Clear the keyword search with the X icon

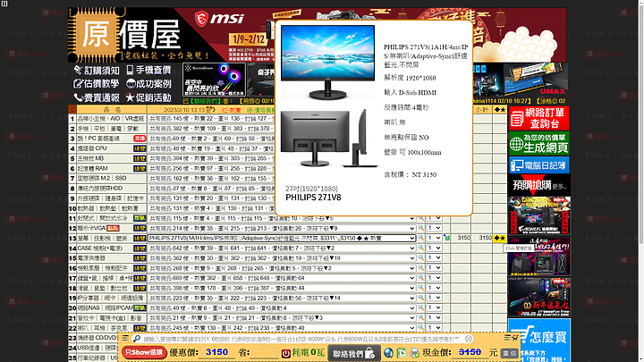coord(469,339)
